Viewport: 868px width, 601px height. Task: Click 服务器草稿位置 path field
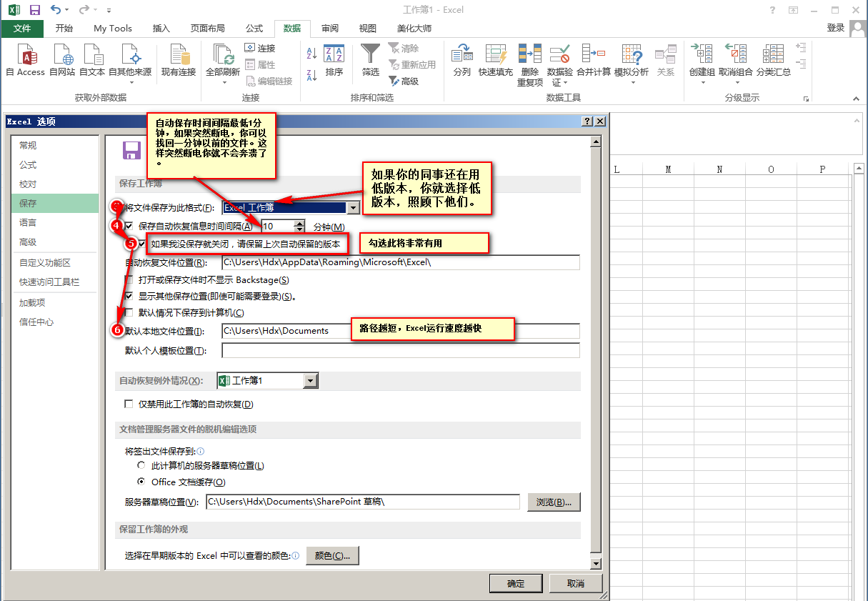coord(363,502)
